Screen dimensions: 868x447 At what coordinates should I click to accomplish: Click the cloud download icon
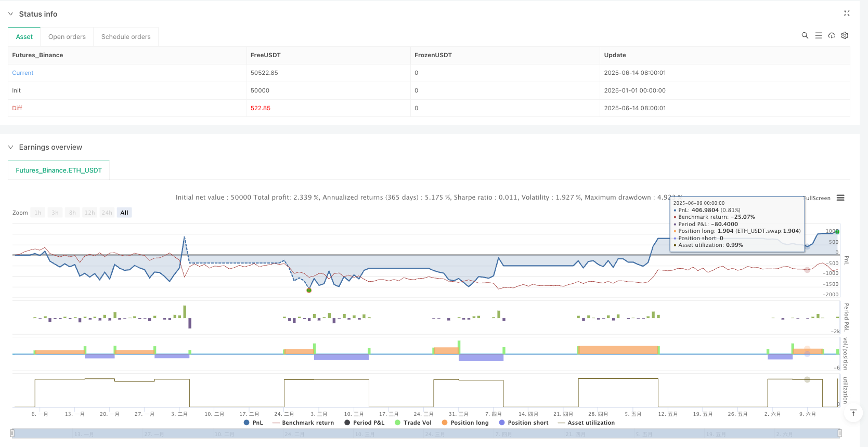click(832, 35)
